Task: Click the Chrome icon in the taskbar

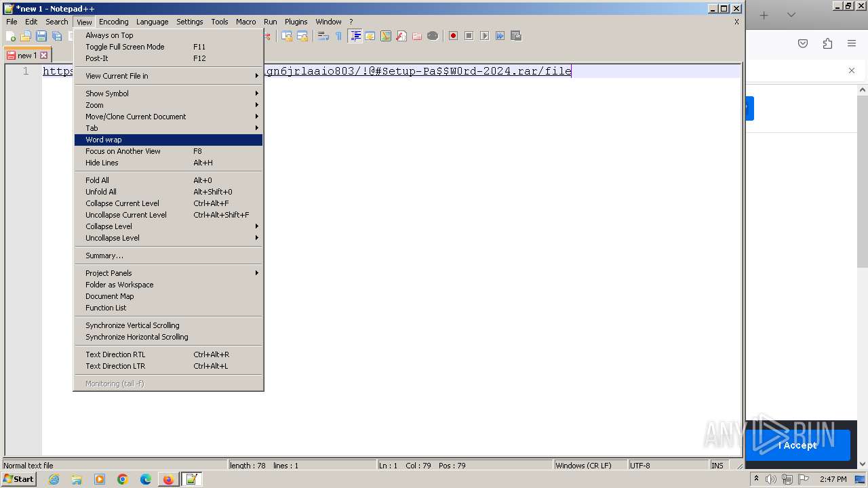Action: click(122, 479)
